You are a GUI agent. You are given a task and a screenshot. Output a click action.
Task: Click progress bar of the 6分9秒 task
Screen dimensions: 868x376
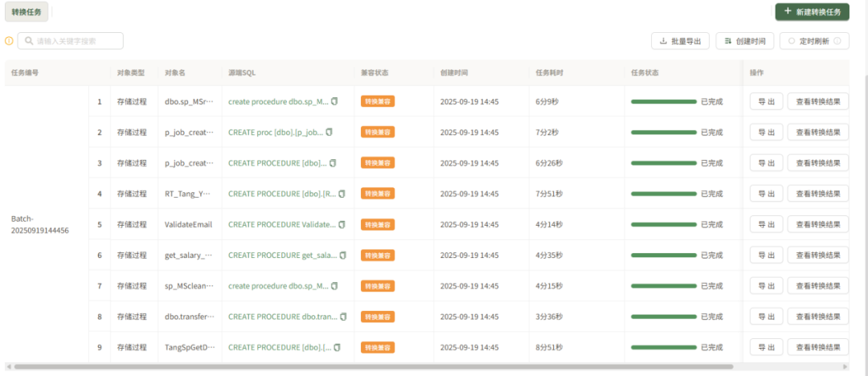point(664,102)
